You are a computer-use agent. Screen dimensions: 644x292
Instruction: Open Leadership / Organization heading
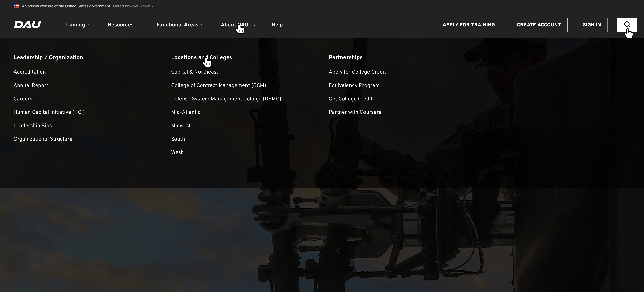[48, 57]
